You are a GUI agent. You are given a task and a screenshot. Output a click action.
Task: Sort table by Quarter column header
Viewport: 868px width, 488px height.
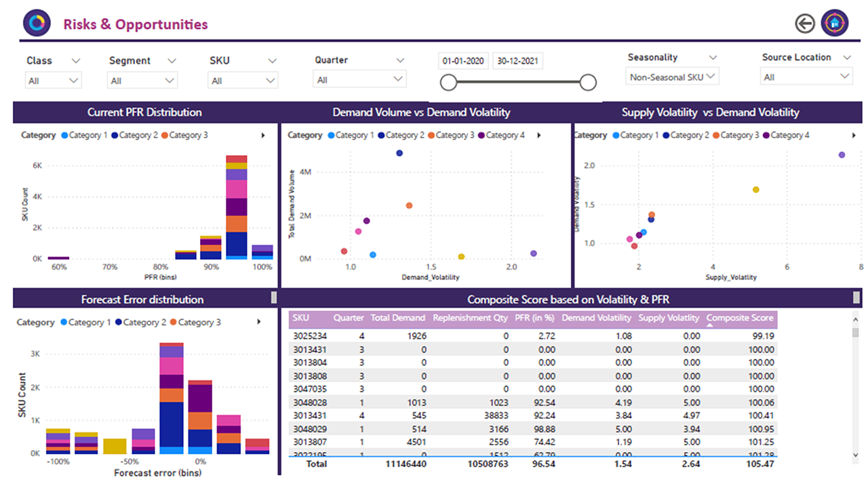click(x=349, y=318)
